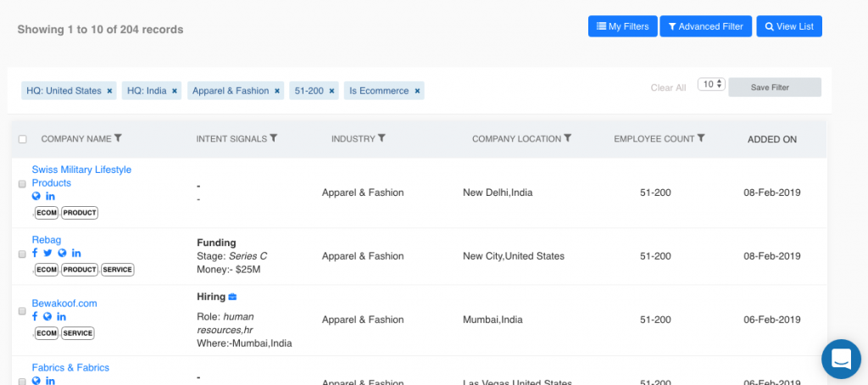Open Bewakoof.com's Facebook icon

click(35, 317)
